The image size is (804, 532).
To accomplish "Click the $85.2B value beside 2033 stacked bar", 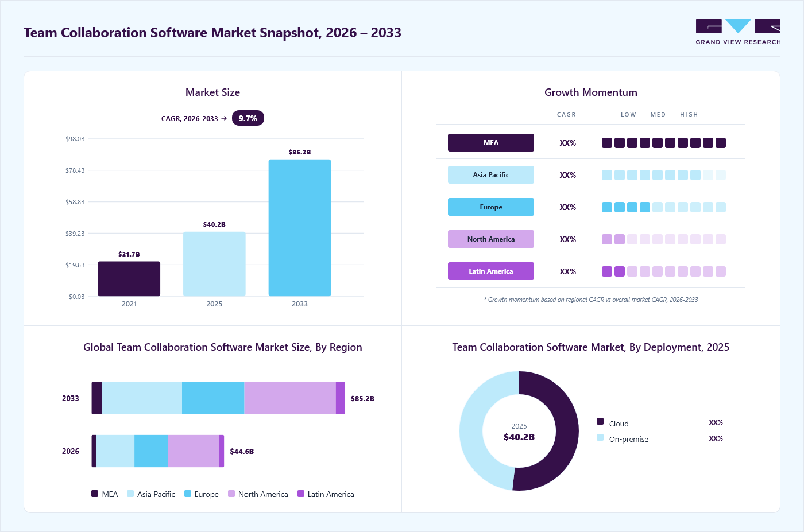I will tap(362, 398).
